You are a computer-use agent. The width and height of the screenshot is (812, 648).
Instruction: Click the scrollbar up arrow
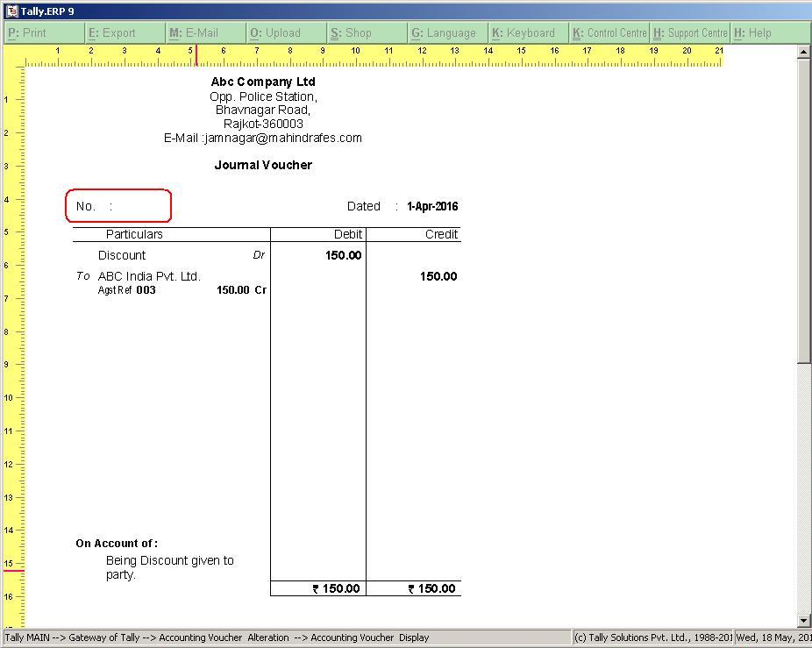802,52
